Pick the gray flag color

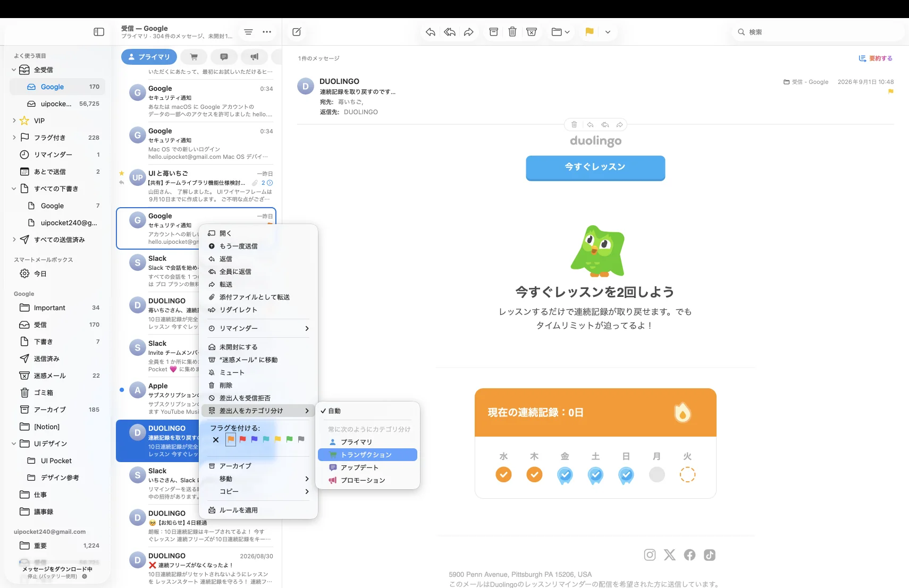click(301, 439)
